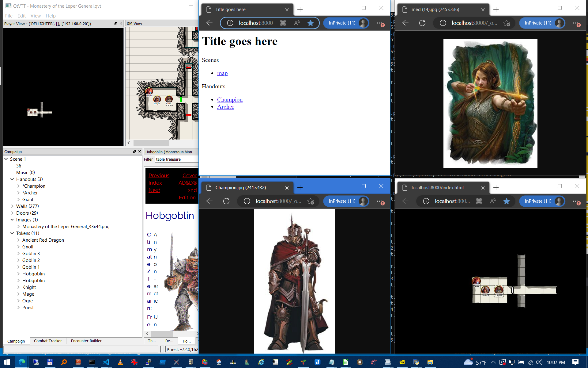588x368 pixels.
Task: Collapse Handouts (3) tree node
Action: coord(12,179)
